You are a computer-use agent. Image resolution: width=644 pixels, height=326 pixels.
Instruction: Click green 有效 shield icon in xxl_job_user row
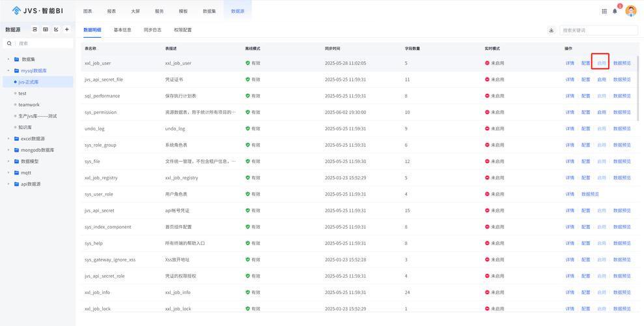(x=247, y=63)
